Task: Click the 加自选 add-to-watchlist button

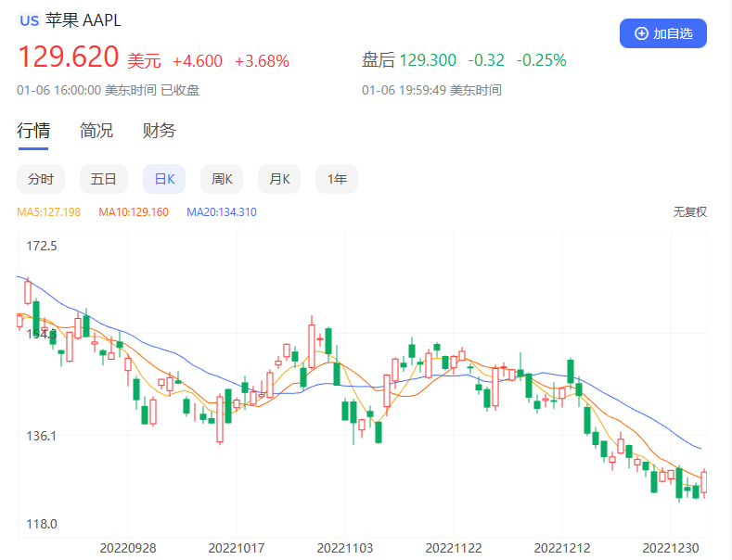Action: (663, 33)
